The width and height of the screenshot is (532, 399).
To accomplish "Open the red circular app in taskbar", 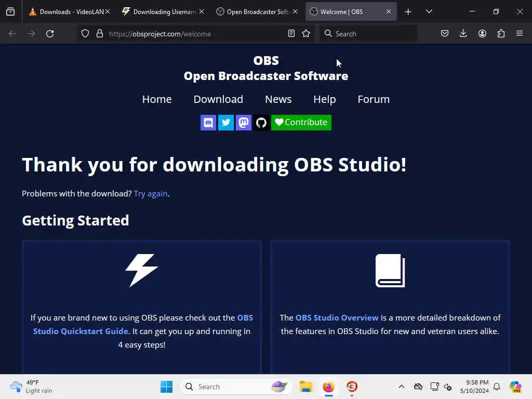I will point(352,387).
